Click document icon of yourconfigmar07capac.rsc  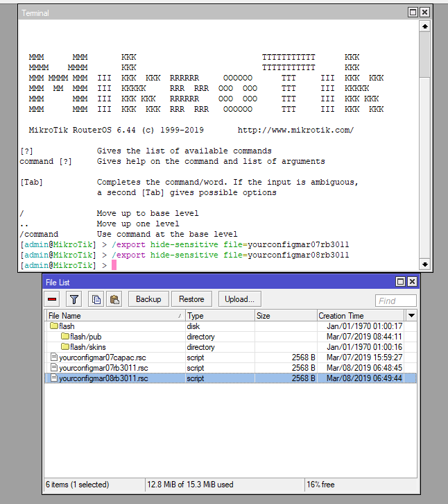tap(54, 357)
